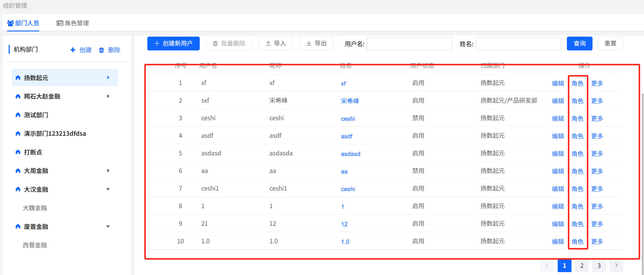Expand the 大周金融 tree arrow
Image resolution: width=644 pixels, height=275 pixels.
tap(108, 170)
